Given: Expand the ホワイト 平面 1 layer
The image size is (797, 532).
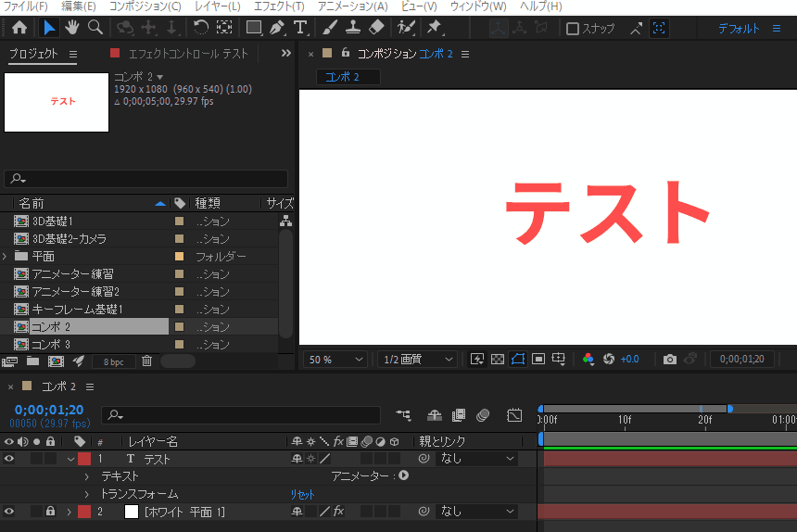Looking at the screenshot, I should click(x=70, y=512).
